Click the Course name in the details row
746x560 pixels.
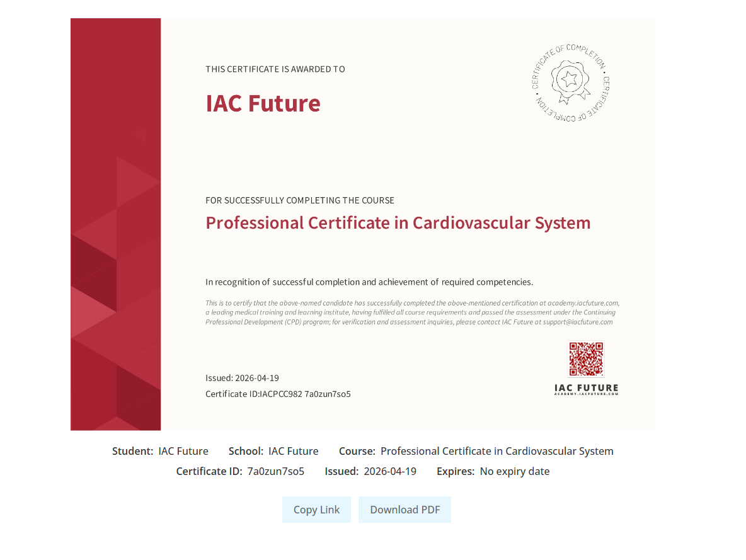[x=496, y=451]
